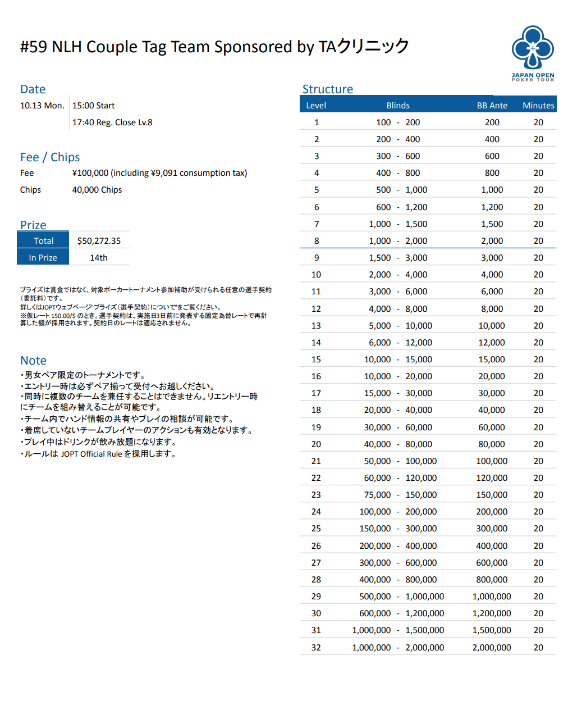Select the Fee / Chips heading
Screen dimensions: 568x728
coord(50,157)
